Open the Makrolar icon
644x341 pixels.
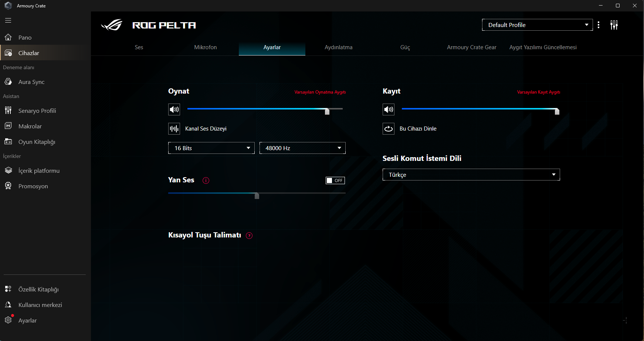point(8,126)
